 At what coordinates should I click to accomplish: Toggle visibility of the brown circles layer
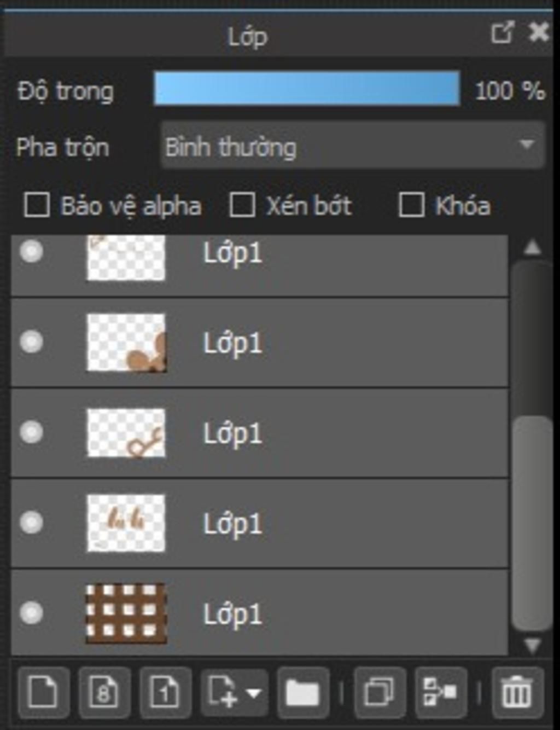click(x=31, y=341)
